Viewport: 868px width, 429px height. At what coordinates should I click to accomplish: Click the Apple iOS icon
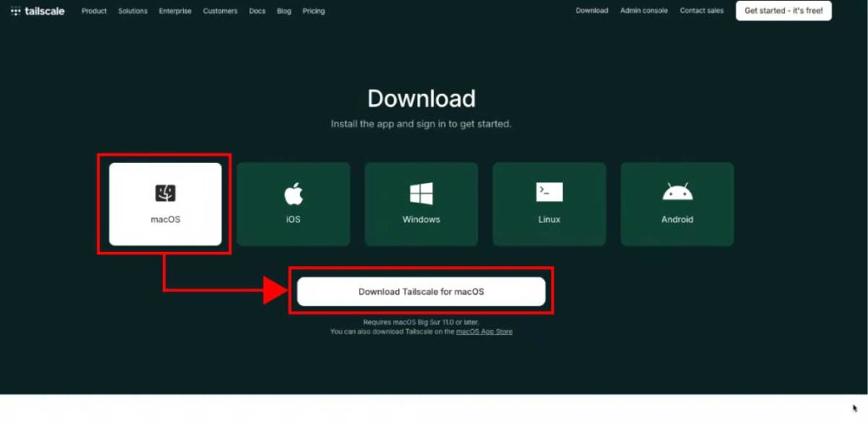click(293, 194)
